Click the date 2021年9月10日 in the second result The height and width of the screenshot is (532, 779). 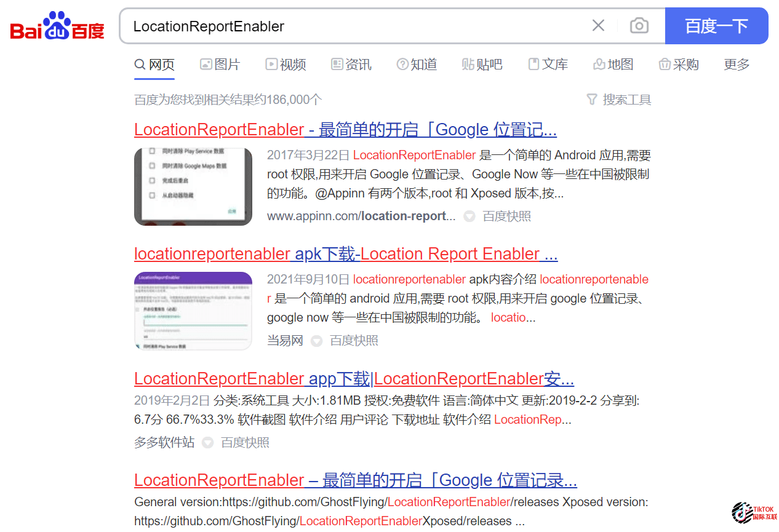pyautogui.click(x=308, y=279)
